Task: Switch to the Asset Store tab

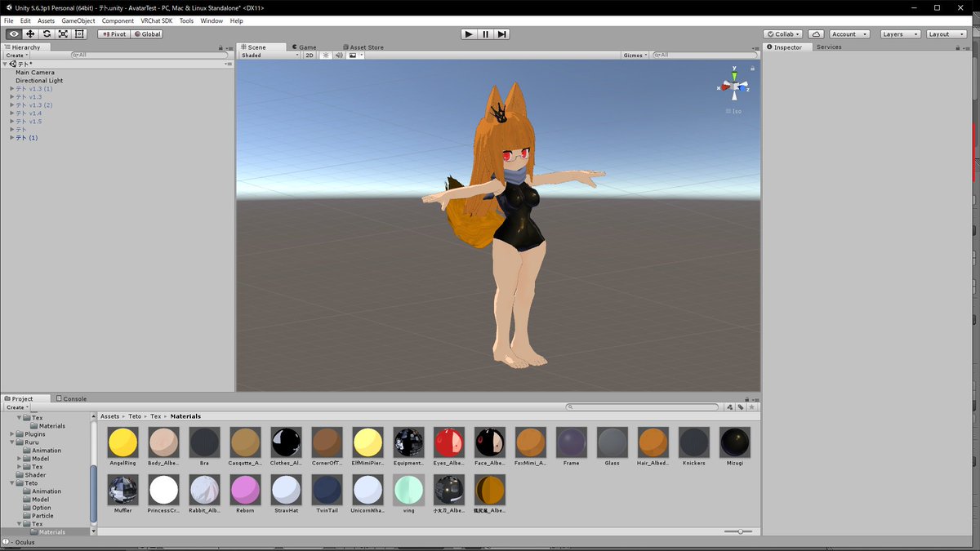Action: pos(363,47)
